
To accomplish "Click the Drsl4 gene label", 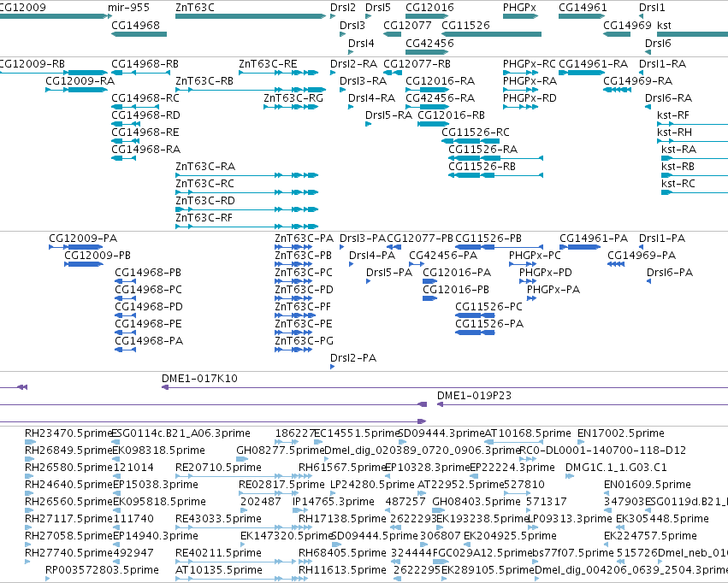I will (361, 43).
